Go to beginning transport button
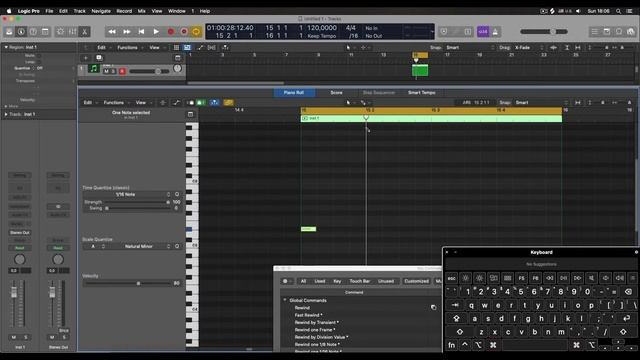The height and width of the screenshot is (360, 640). point(141,31)
